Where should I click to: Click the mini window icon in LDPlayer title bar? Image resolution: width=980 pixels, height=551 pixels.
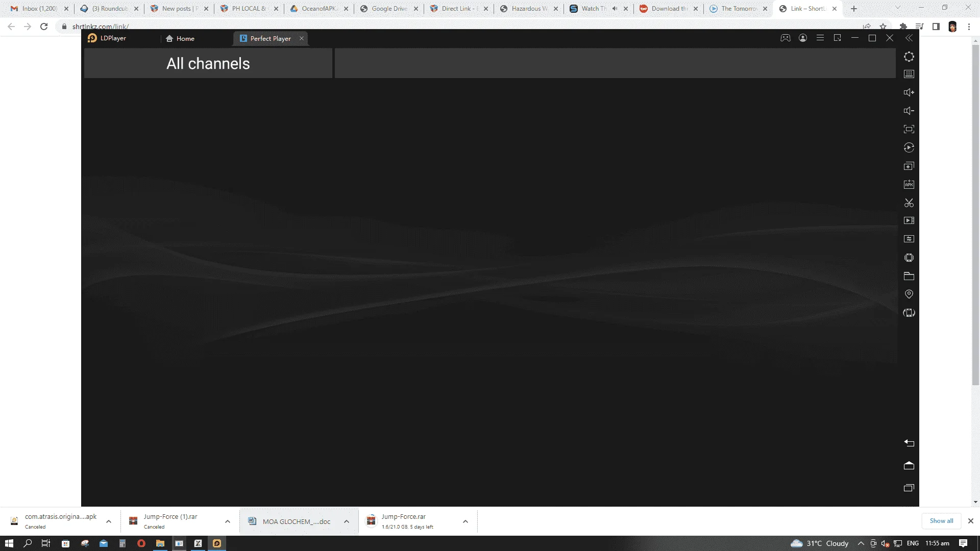point(838,38)
